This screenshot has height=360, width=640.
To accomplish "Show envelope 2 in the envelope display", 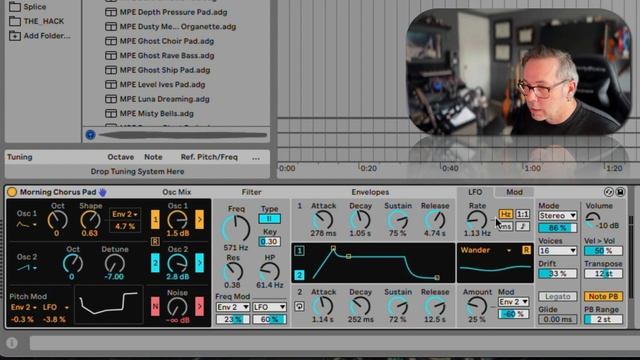I will [x=299, y=275].
